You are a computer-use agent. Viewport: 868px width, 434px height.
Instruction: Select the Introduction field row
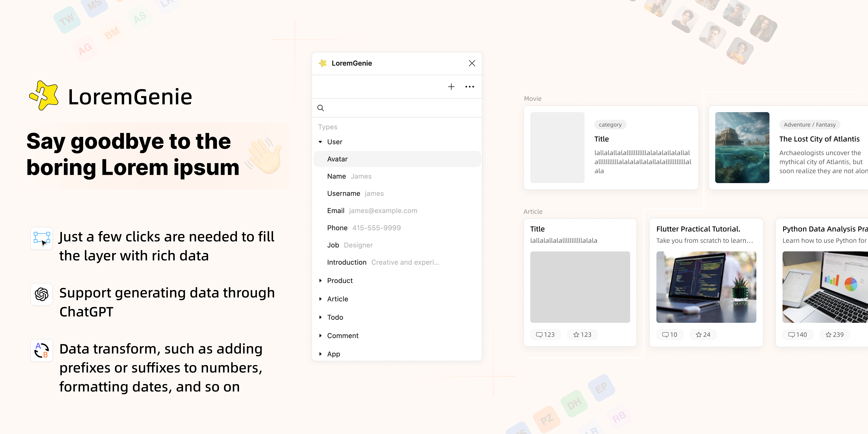pos(397,262)
